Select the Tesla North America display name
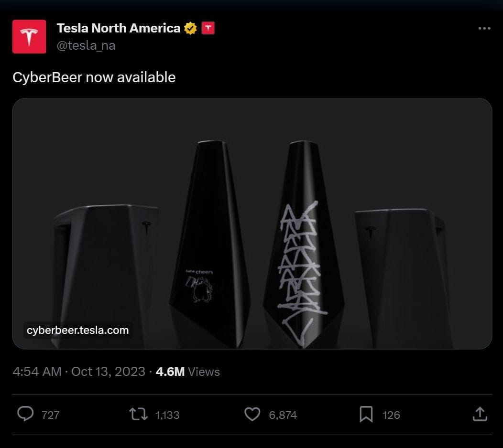503x448 pixels. pos(118,28)
